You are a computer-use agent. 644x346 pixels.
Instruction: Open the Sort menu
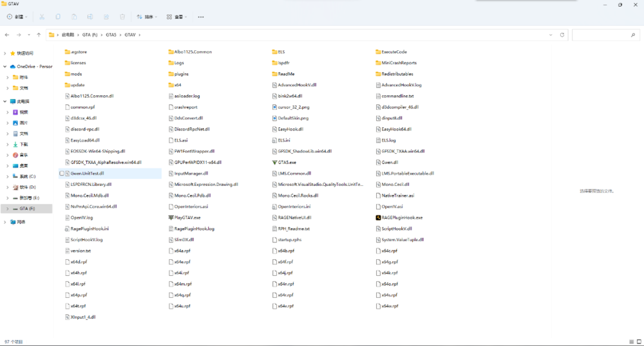pos(147,17)
